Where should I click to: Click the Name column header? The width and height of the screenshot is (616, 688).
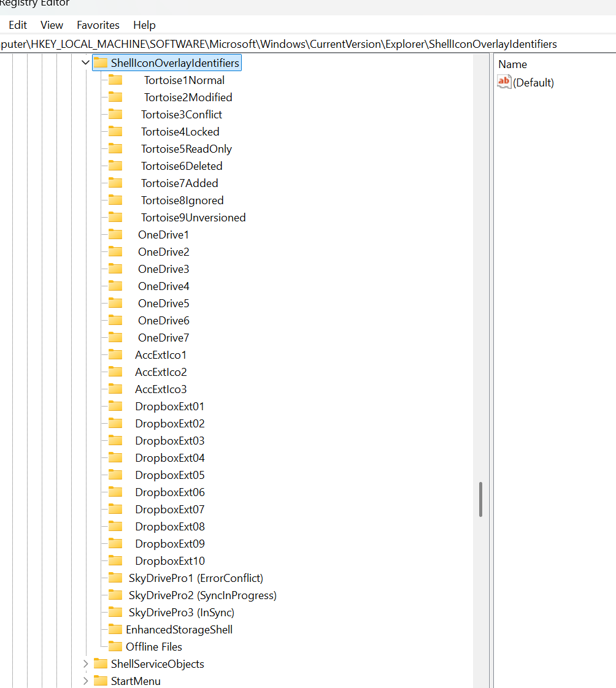(x=513, y=64)
